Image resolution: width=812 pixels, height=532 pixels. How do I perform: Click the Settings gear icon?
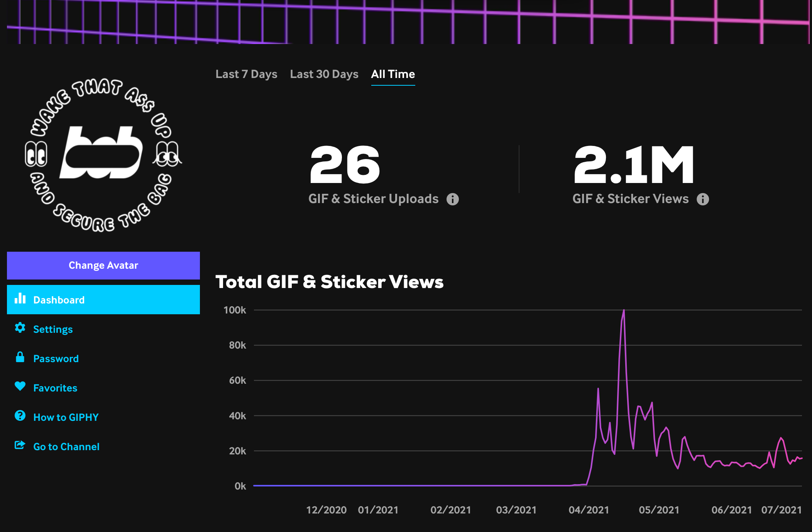[20, 328]
